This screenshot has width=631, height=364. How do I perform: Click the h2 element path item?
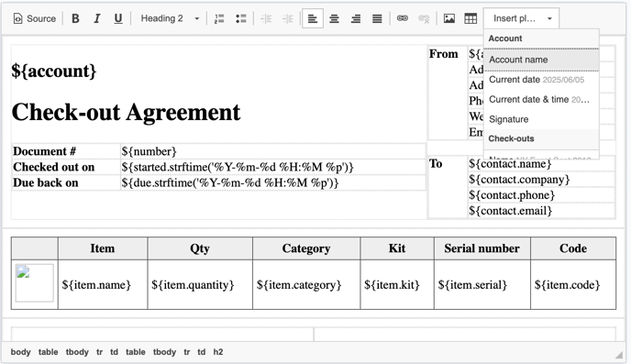(218, 352)
